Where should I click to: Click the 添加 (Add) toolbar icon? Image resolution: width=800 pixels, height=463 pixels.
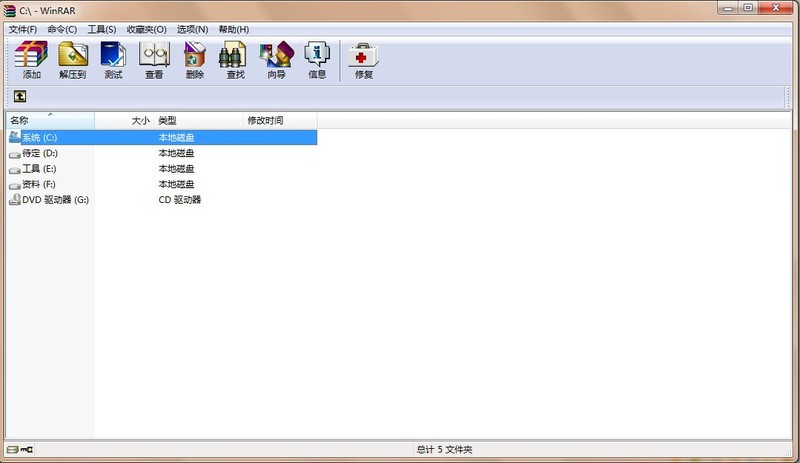(x=31, y=55)
